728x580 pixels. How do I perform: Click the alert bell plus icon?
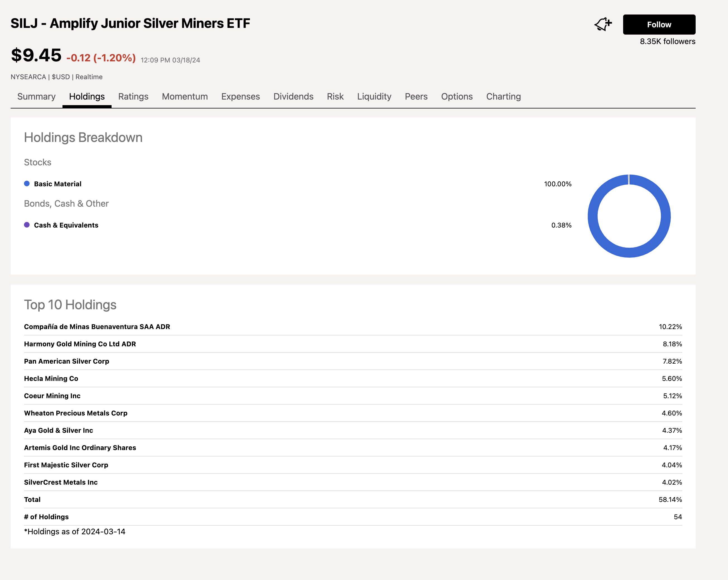603,24
